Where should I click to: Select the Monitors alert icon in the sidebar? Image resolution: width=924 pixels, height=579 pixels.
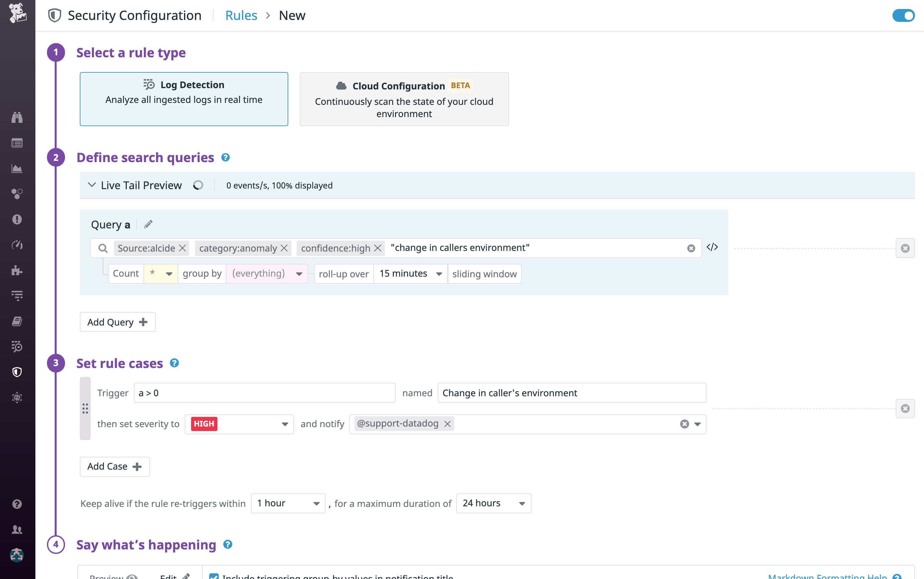tap(17, 219)
